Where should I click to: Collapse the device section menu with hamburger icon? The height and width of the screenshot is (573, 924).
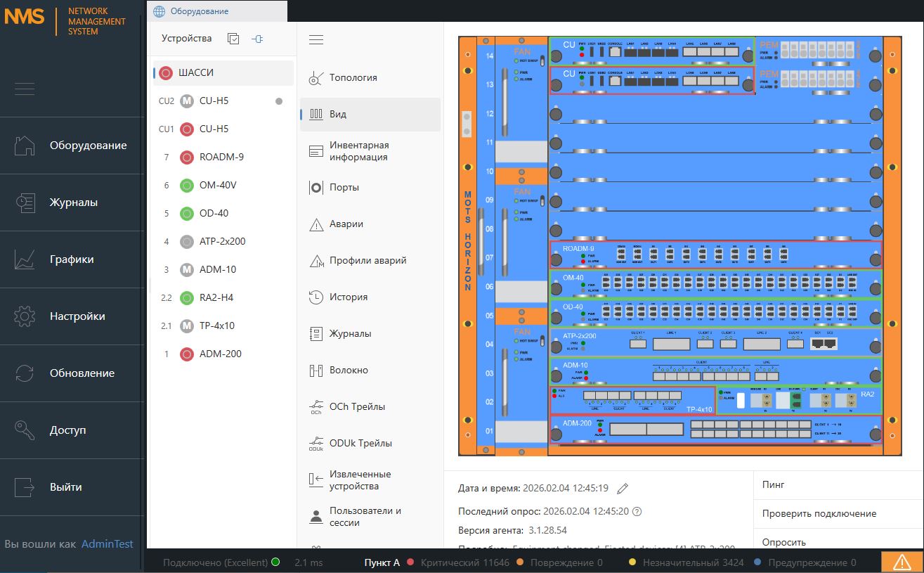[316, 40]
